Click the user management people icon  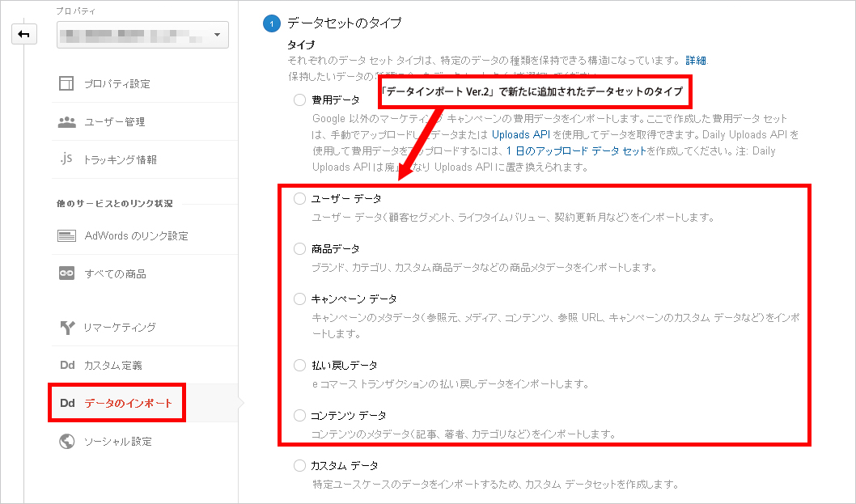(x=67, y=121)
